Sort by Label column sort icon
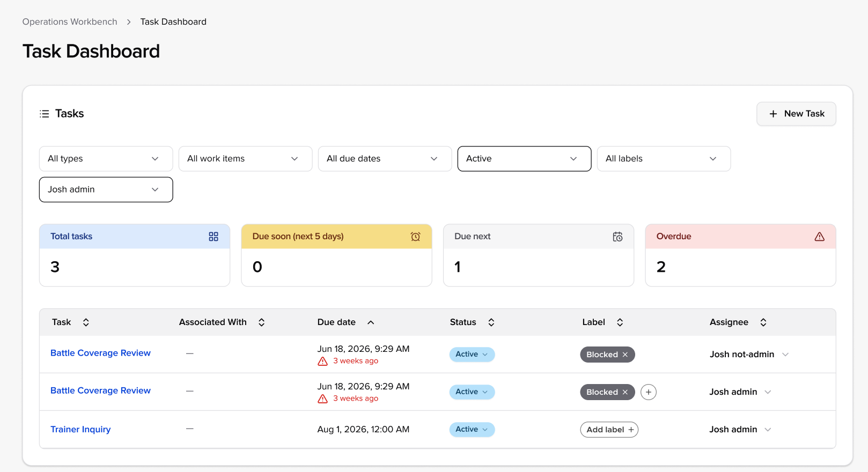 pos(620,322)
